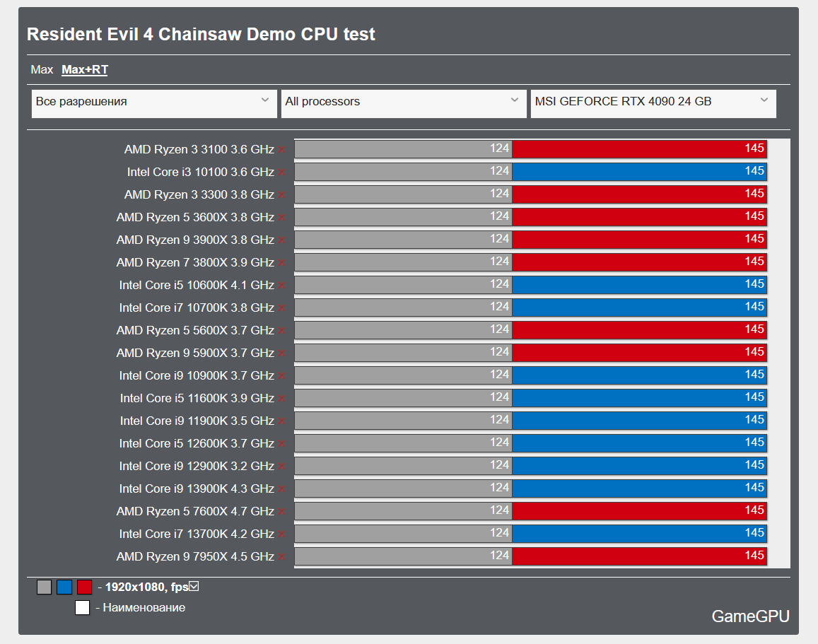Screen dimensions: 818x644
Task: Remove Intel Core i9 13900K row with red X
Action: pos(281,489)
